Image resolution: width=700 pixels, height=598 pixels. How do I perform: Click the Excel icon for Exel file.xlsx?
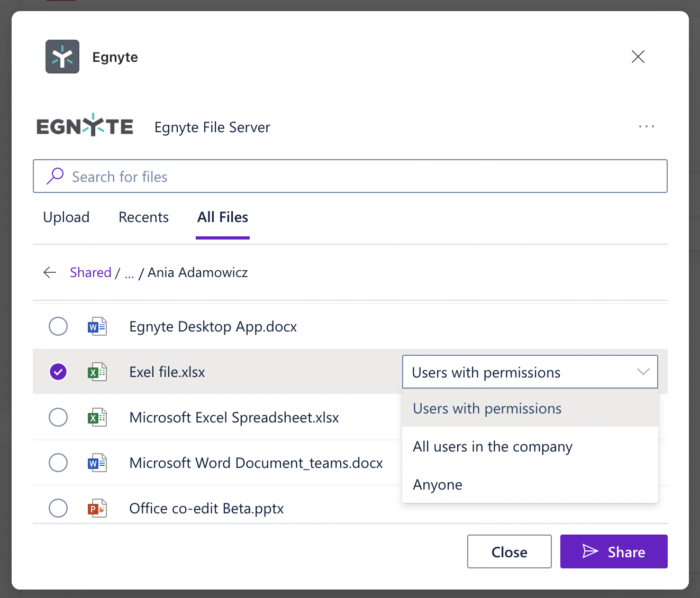pyautogui.click(x=97, y=372)
